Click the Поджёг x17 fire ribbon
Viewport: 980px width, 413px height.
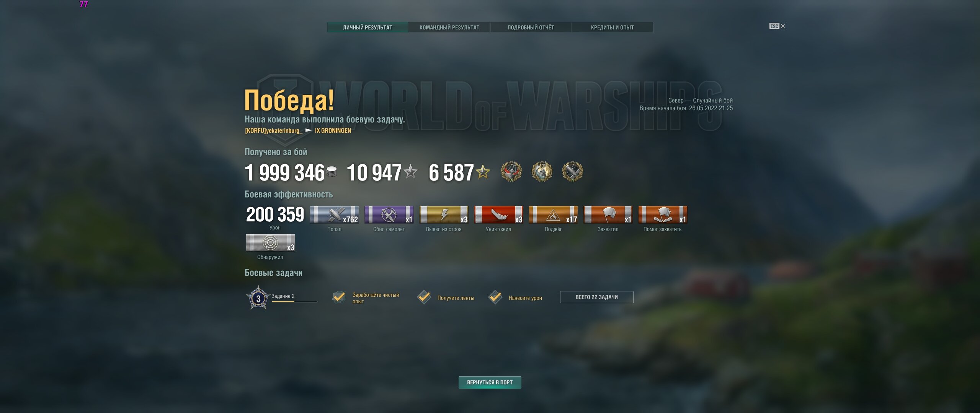point(553,215)
